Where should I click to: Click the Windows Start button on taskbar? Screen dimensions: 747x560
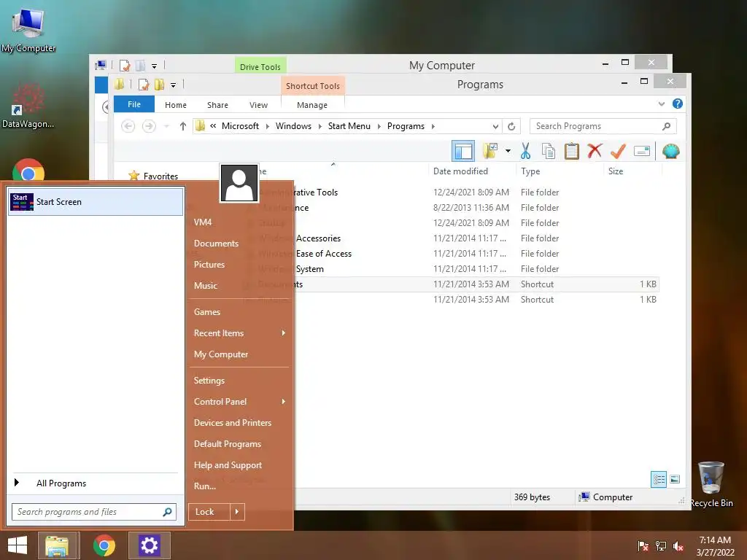click(x=18, y=545)
